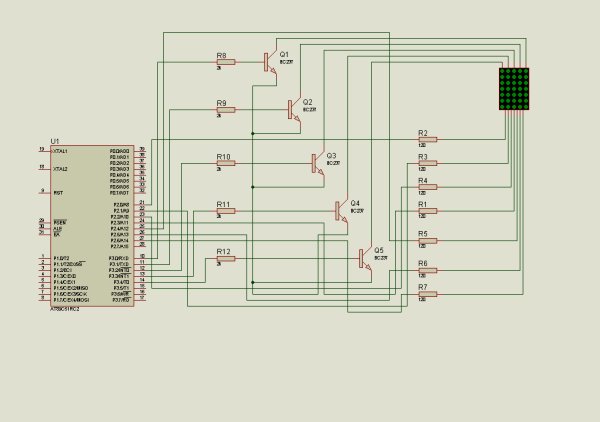Viewport: 600px width, 422px height.
Task: Select resistor R7 component
Action: pyautogui.click(x=428, y=294)
